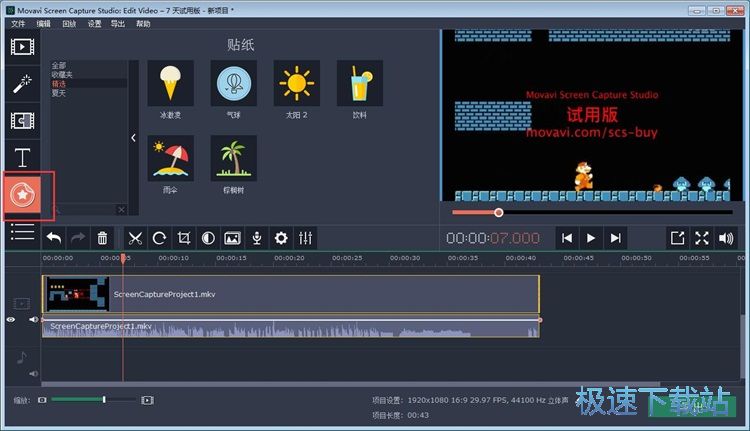Choose the balloon sticker 气球
The height and width of the screenshot is (431, 750).
tap(233, 83)
